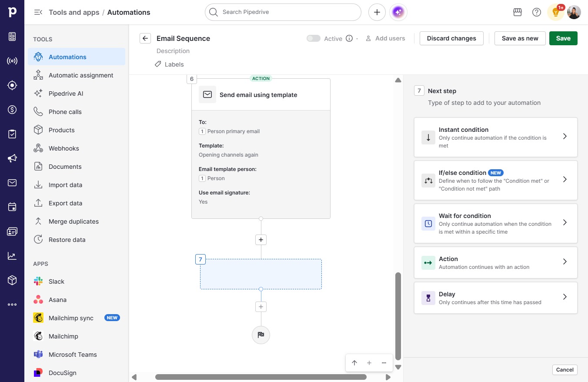Expand the If/else condition option
This screenshot has height=382, width=588.
[496, 180]
